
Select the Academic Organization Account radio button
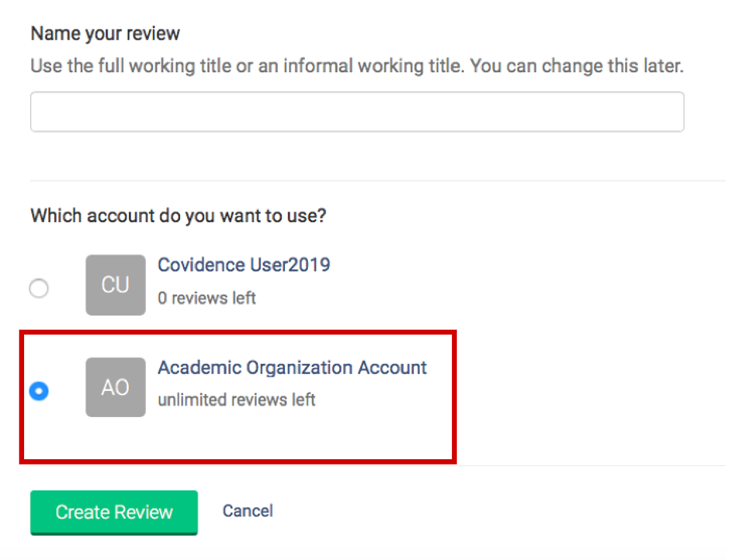39,390
